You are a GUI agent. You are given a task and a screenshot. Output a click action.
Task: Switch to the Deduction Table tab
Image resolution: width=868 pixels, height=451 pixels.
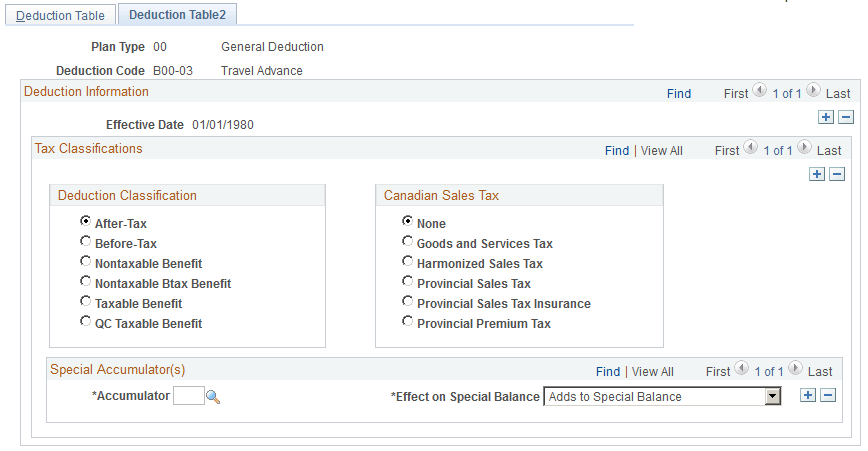pos(60,15)
